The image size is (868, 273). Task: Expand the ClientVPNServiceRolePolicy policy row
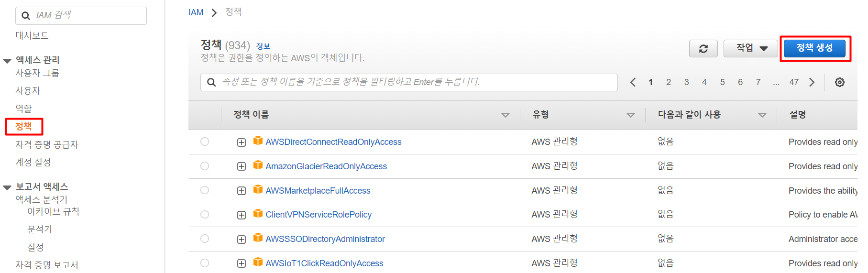click(x=242, y=215)
